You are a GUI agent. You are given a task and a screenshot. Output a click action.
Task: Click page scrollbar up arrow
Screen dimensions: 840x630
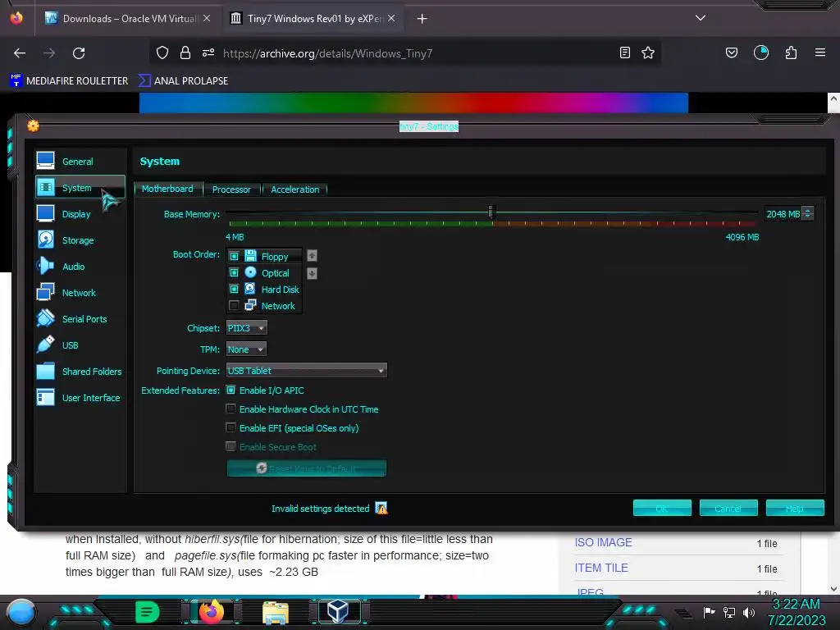click(833, 99)
